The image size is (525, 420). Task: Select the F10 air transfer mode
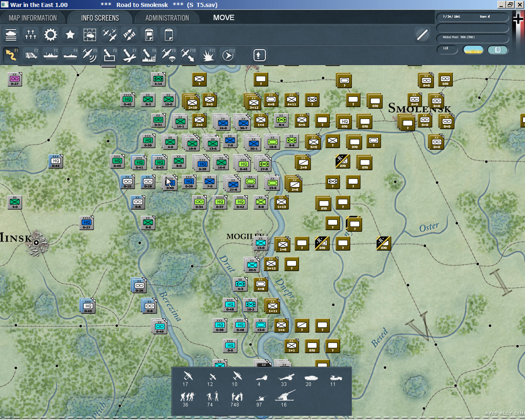point(188,55)
